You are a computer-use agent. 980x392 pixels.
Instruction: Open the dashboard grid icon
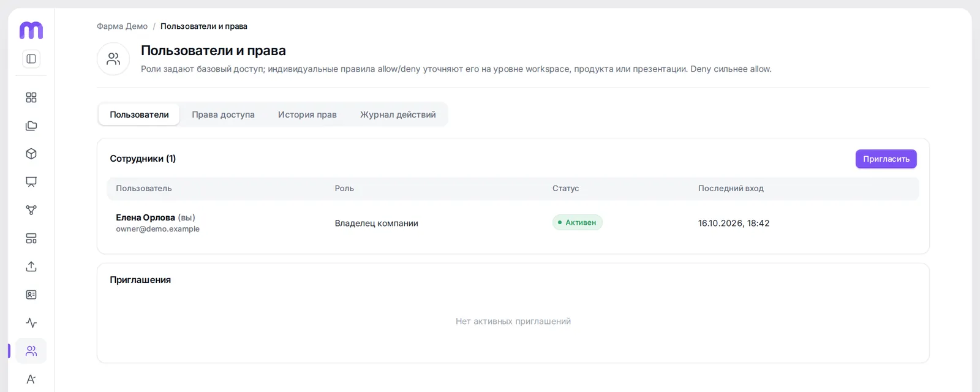(x=31, y=97)
